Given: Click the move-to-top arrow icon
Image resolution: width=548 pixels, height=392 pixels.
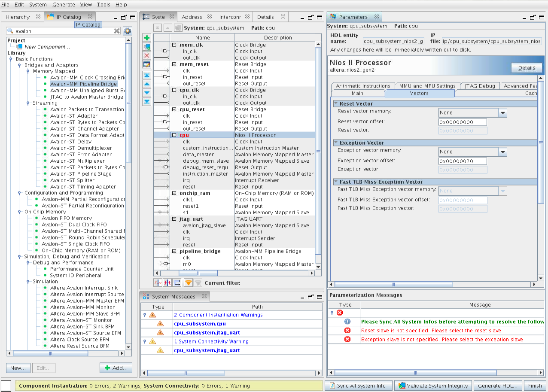Looking at the screenshot, I should (147, 75).
